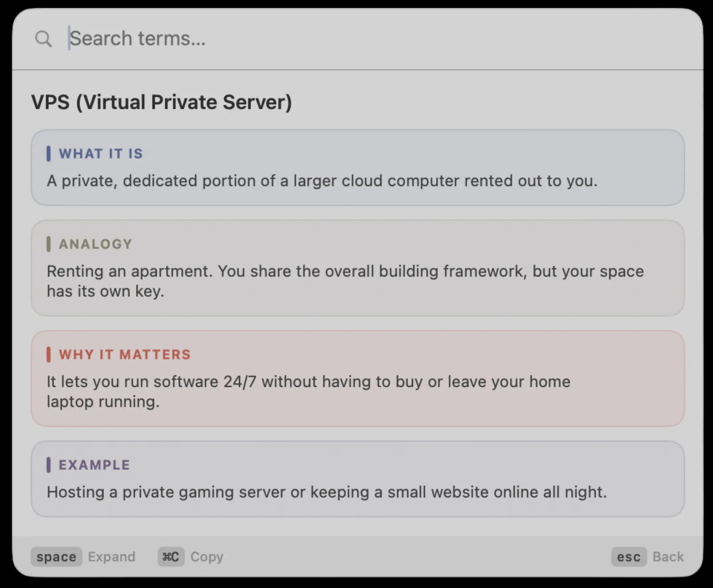Screen dimensions: 713x588
Task: Click the olive accent bar beside ANALOGY
Action: point(48,244)
